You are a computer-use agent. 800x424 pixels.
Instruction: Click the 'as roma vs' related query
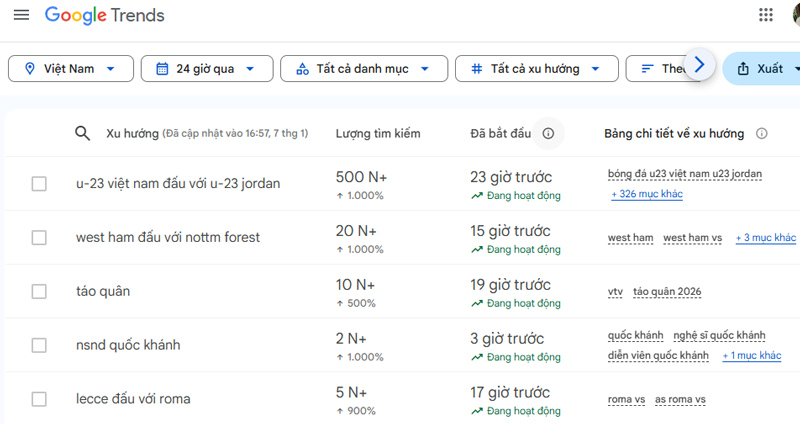(680, 400)
